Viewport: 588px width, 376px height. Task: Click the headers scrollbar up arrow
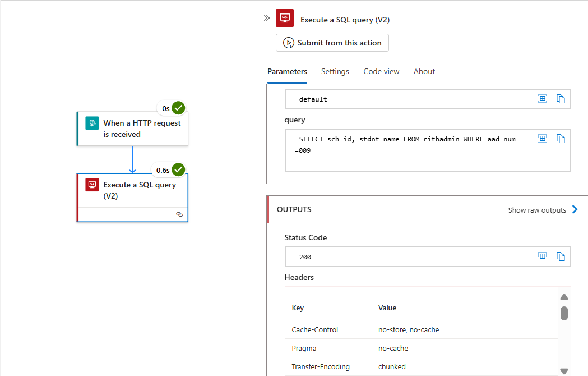[564, 297]
